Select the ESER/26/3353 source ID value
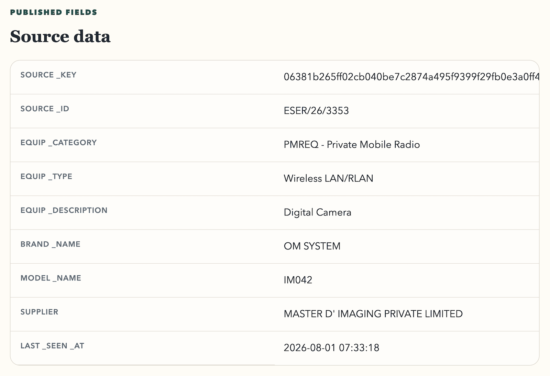550x376 pixels. point(316,111)
